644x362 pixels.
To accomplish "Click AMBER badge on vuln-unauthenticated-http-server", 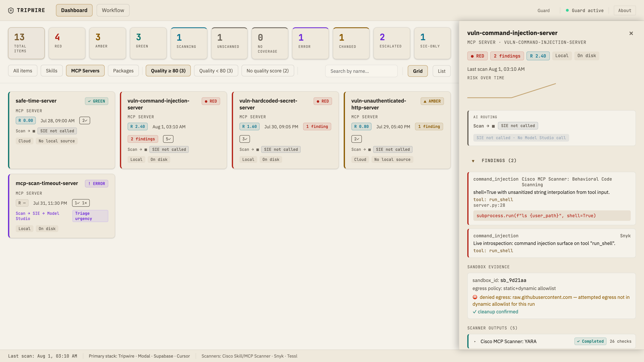I will coord(432,101).
